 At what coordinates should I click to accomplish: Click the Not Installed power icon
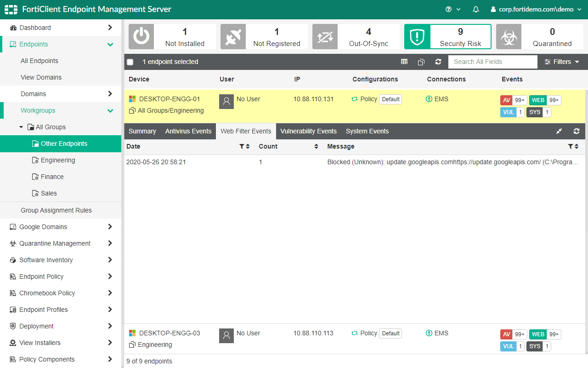click(141, 37)
